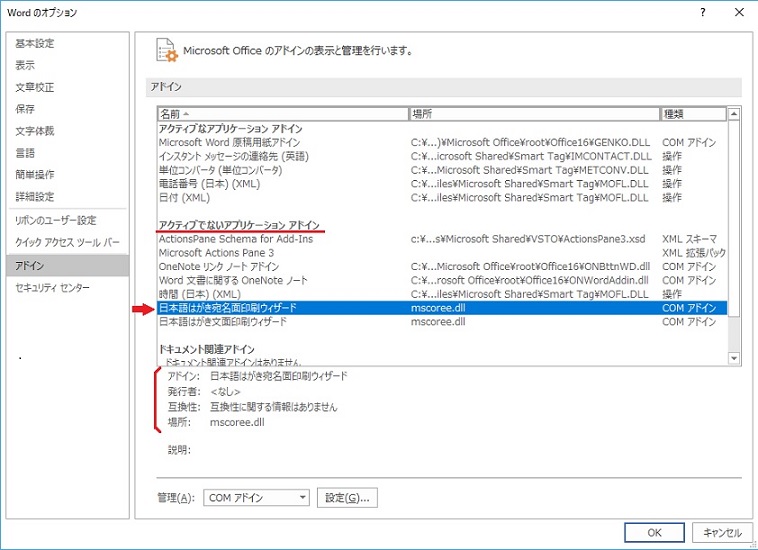This screenshot has width=758, height=550.
Task: Select クイック アクセス ツール バー category
Action: (67, 242)
